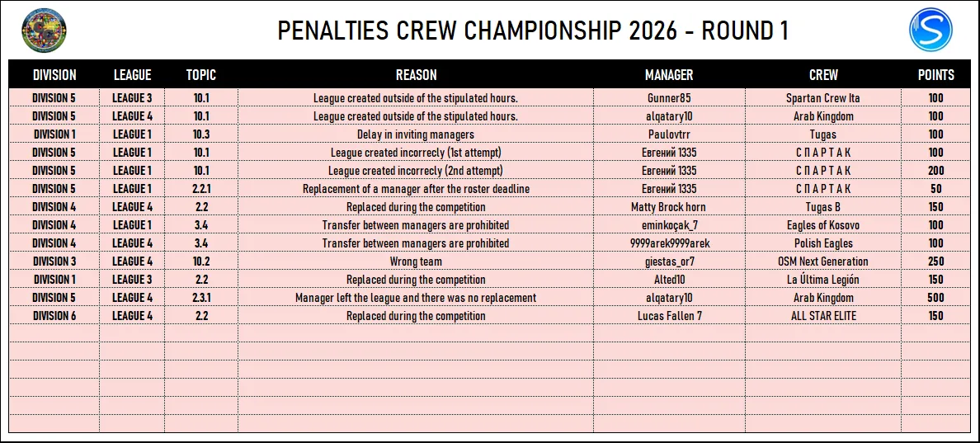The height and width of the screenshot is (443, 980).
Task: Select the DIVISION column header
Action: 54,75
